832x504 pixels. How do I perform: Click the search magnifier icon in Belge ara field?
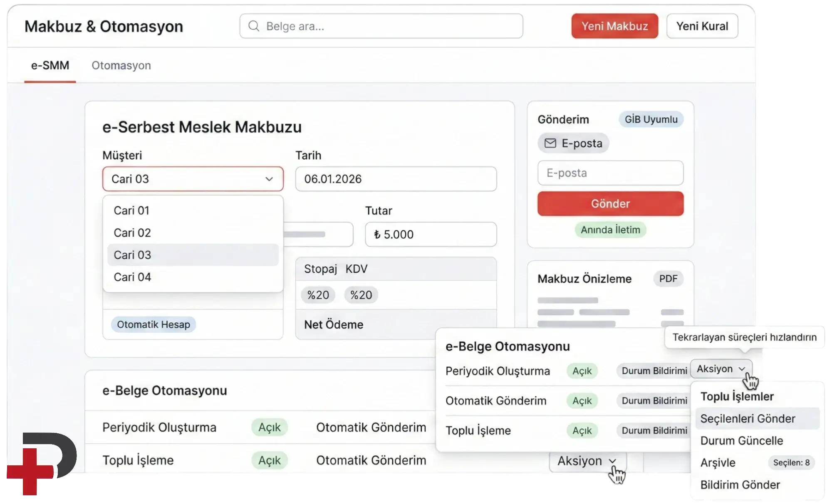[254, 26]
